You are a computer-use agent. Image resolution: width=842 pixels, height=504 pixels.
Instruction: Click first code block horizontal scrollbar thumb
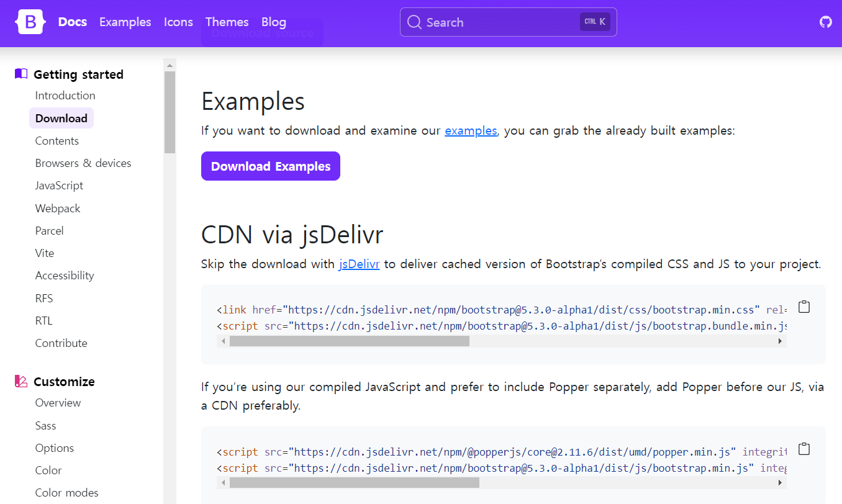(350, 341)
